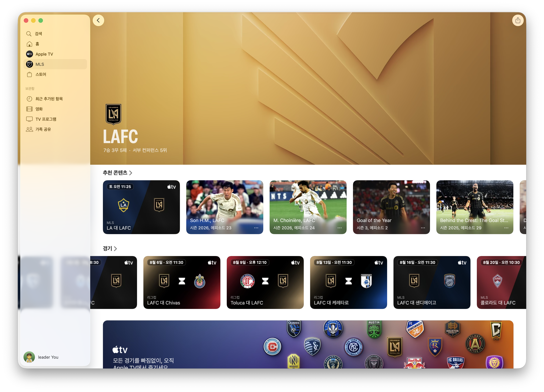544x392 pixels.
Task: Open more options on M. Choinière card
Action: pos(339,228)
